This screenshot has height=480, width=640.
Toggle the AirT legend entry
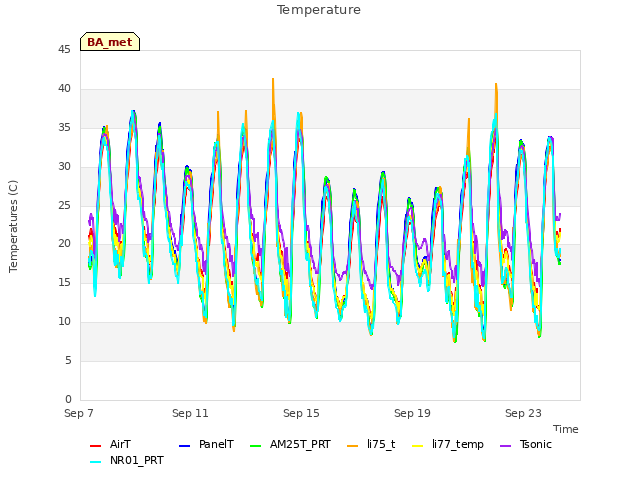(x=110, y=444)
